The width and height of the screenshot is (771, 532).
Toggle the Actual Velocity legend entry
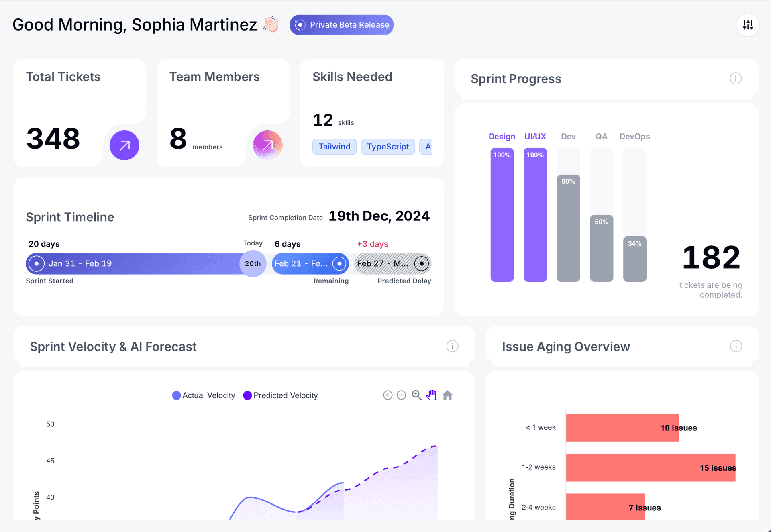click(203, 395)
